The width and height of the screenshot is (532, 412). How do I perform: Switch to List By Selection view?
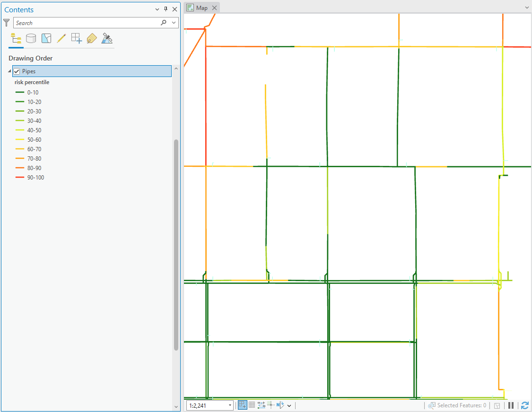[x=46, y=39]
